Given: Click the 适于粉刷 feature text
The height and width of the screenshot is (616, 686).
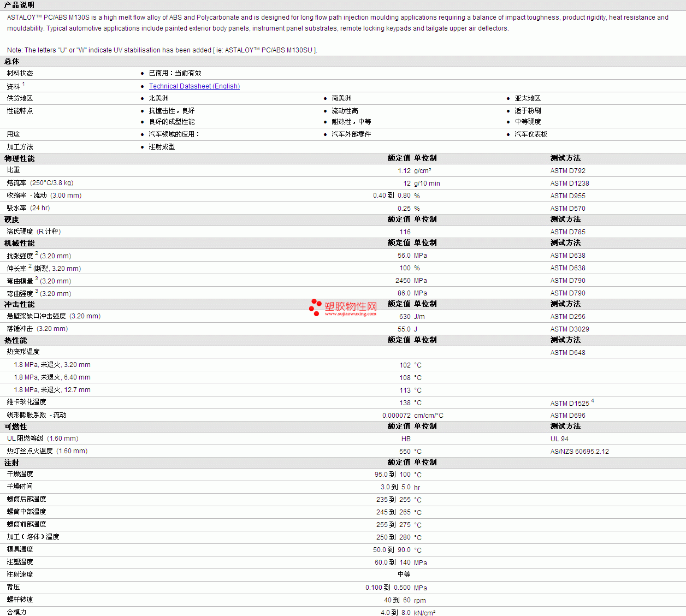Looking at the screenshot, I should tap(528, 111).
